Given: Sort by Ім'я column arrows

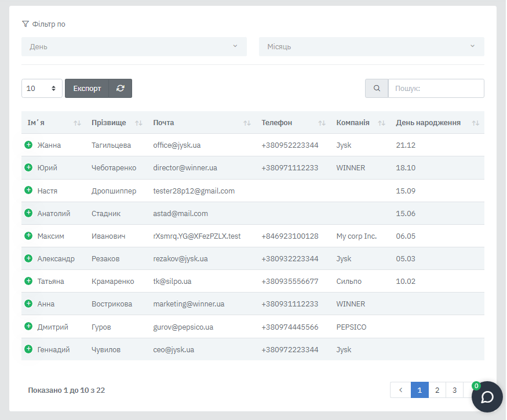Looking at the screenshot, I should pyautogui.click(x=77, y=123).
